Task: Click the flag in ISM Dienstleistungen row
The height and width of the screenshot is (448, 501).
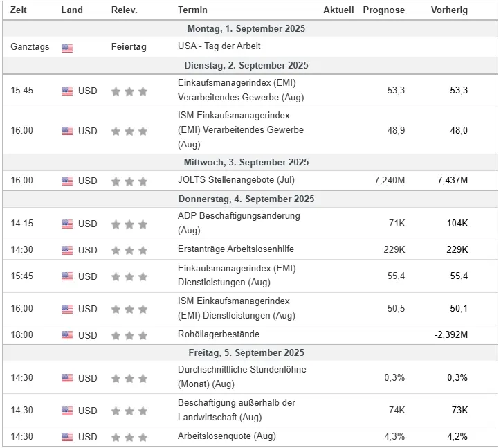Action: click(67, 310)
